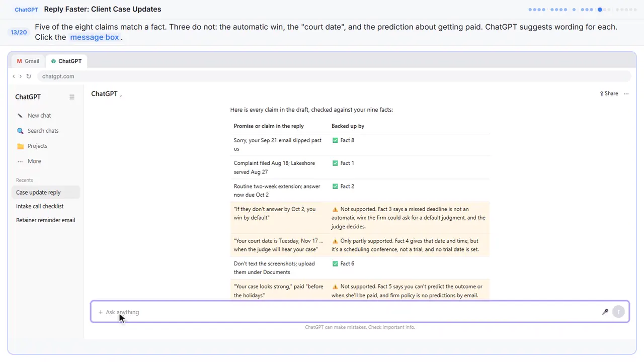Click the Projects folder icon
644x362 pixels.
point(20,146)
